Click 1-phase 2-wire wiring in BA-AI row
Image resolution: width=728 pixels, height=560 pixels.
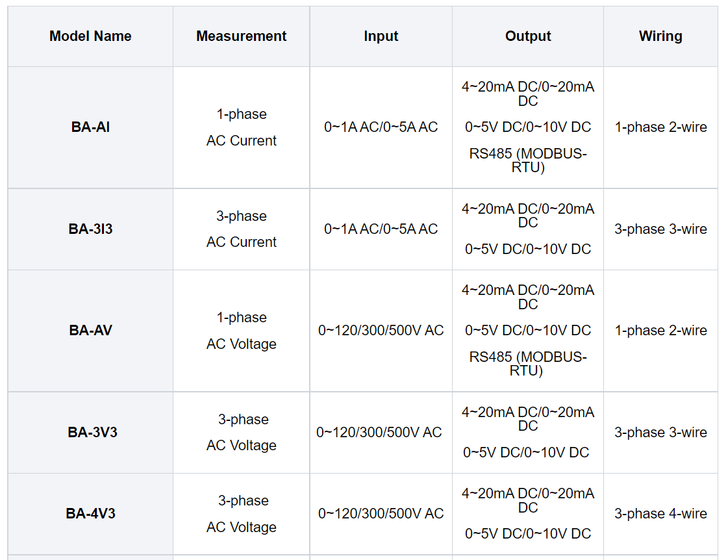click(x=660, y=127)
